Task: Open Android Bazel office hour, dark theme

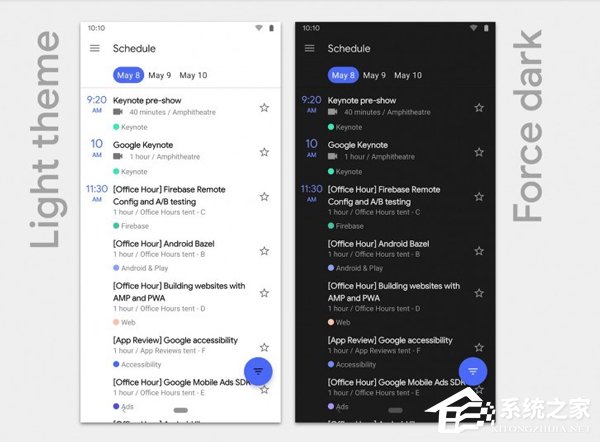Action: click(x=378, y=243)
